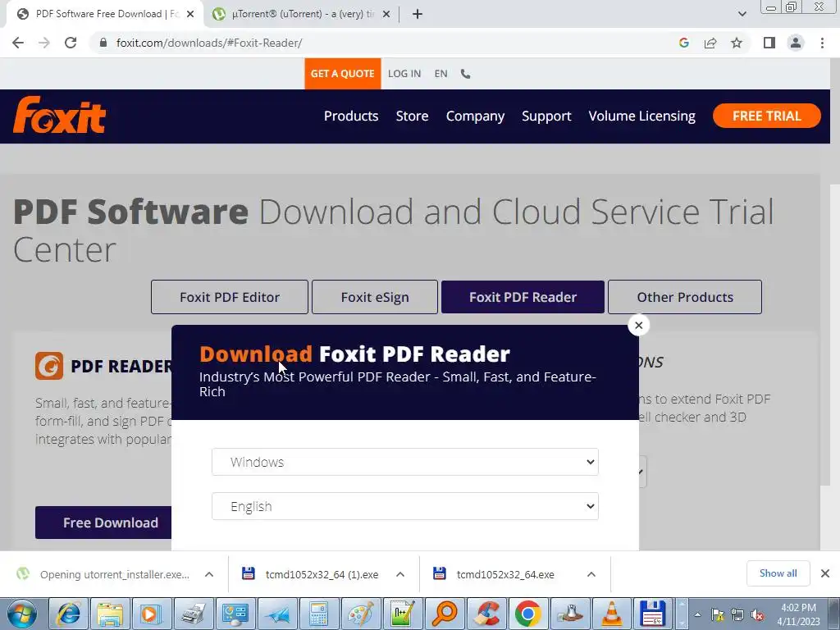This screenshot has width=840, height=630.
Task: Select the Foxit PDF Reader tab
Action: [x=523, y=297]
